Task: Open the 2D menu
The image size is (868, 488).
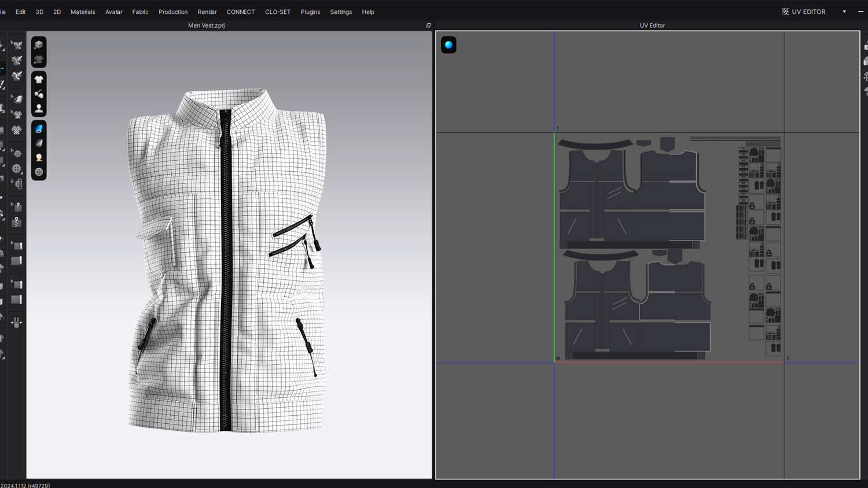Action: click(x=57, y=12)
